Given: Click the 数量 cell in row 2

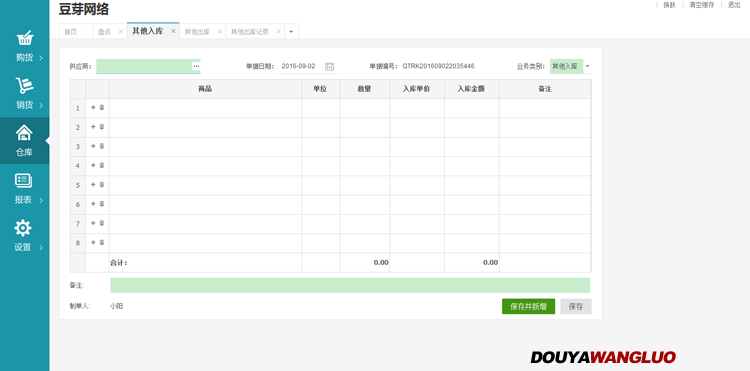Looking at the screenshot, I should (364, 128).
